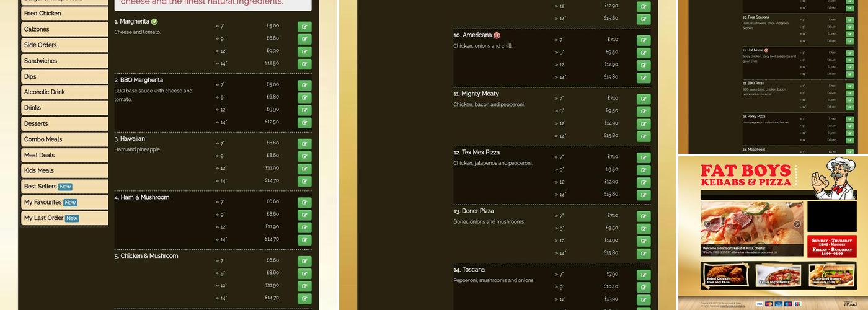Add 12" Chicken & Mushroom to order

(304, 286)
